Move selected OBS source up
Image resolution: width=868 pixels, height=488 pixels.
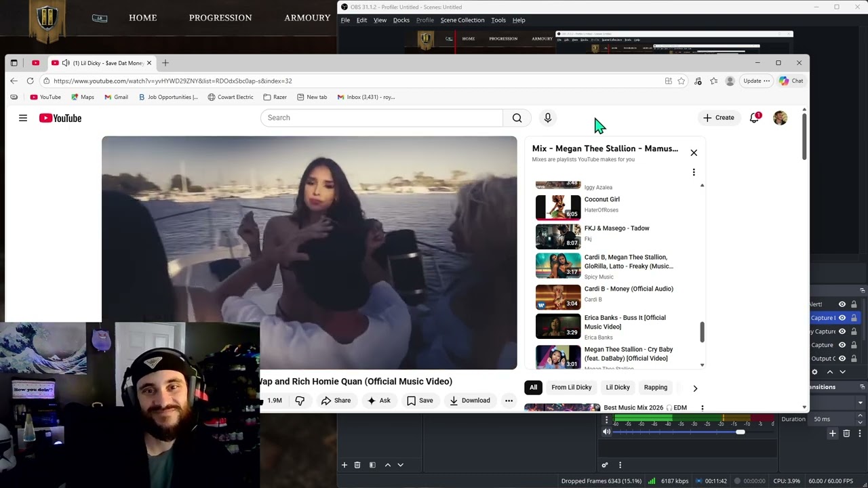(829, 372)
